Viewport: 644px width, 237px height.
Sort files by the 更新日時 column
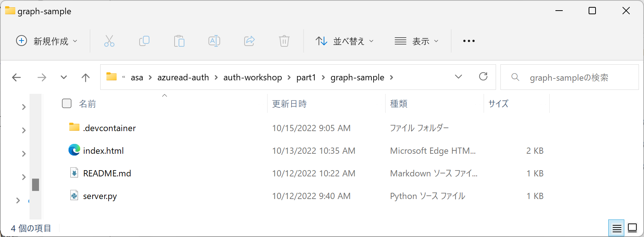coord(289,104)
